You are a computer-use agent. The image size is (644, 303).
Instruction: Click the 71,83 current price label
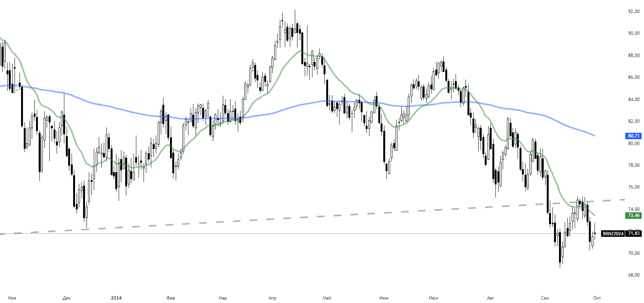(634, 233)
